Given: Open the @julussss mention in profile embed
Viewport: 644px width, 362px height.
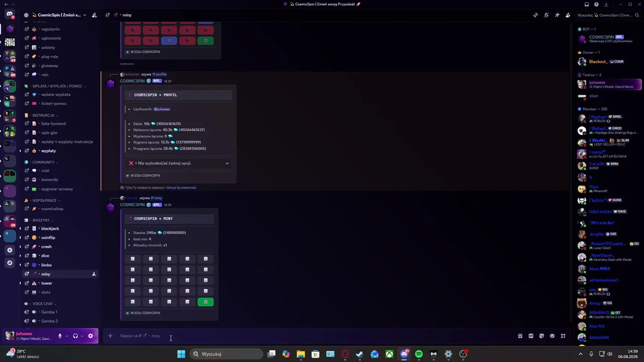Looking at the screenshot, I should click(x=162, y=109).
